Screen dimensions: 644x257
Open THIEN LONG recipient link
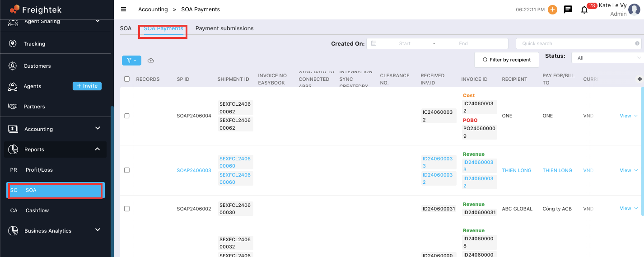coord(517,170)
